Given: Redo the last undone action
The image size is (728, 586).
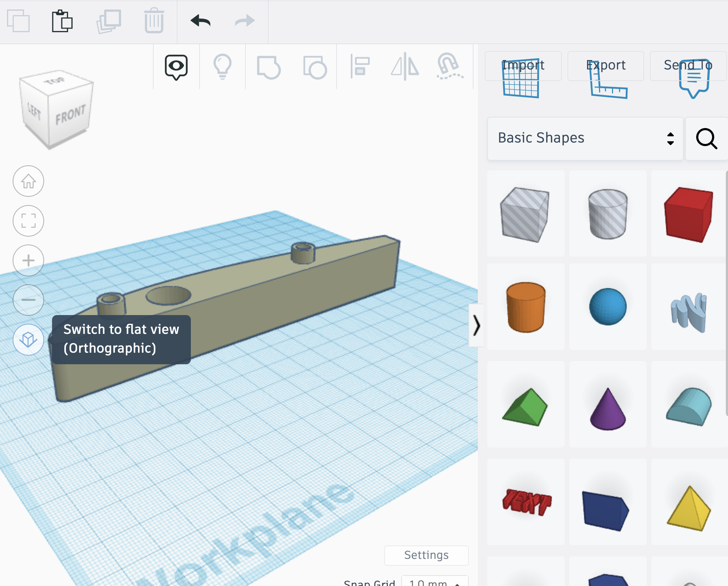Looking at the screenshot, I should [245, 21].
